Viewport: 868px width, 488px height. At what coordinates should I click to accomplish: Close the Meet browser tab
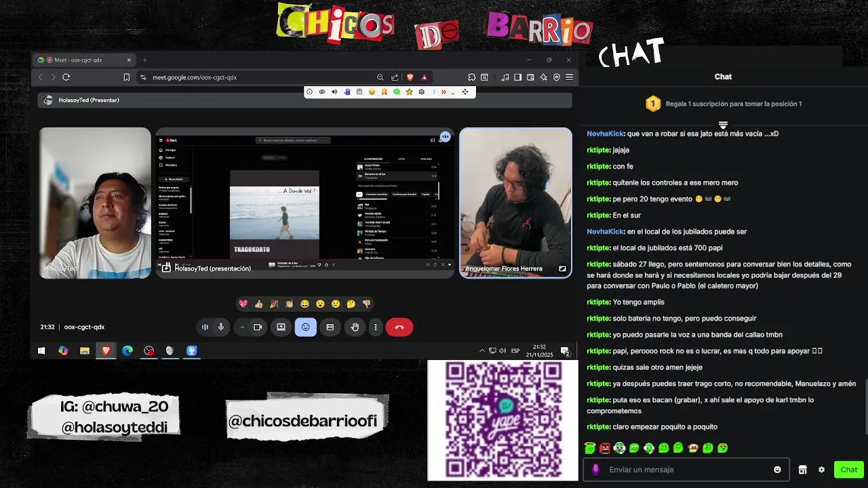pos(129,60)
